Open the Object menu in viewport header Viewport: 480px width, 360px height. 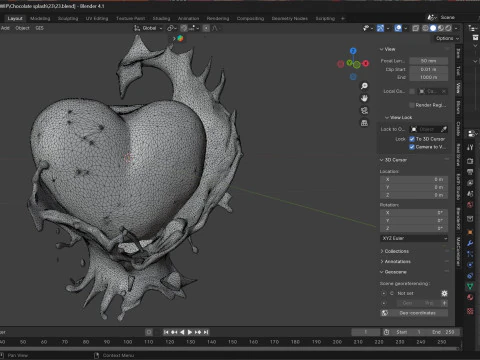22,28
